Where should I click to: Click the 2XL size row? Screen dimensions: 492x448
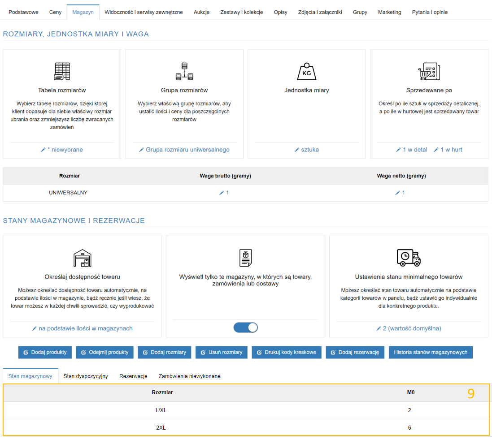coord(161,428)
